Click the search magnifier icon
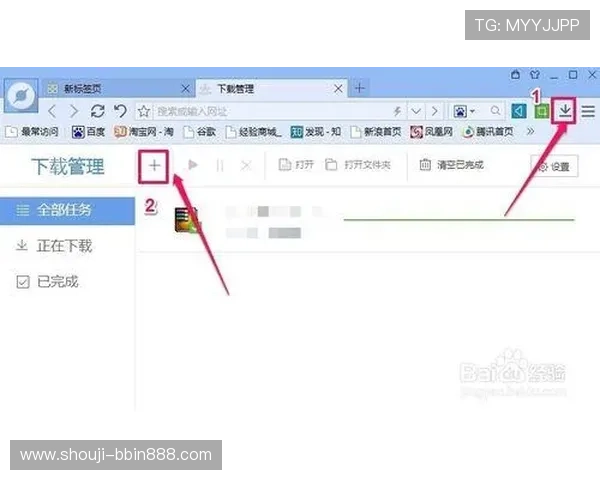The image size is (600, 480). 495,111
